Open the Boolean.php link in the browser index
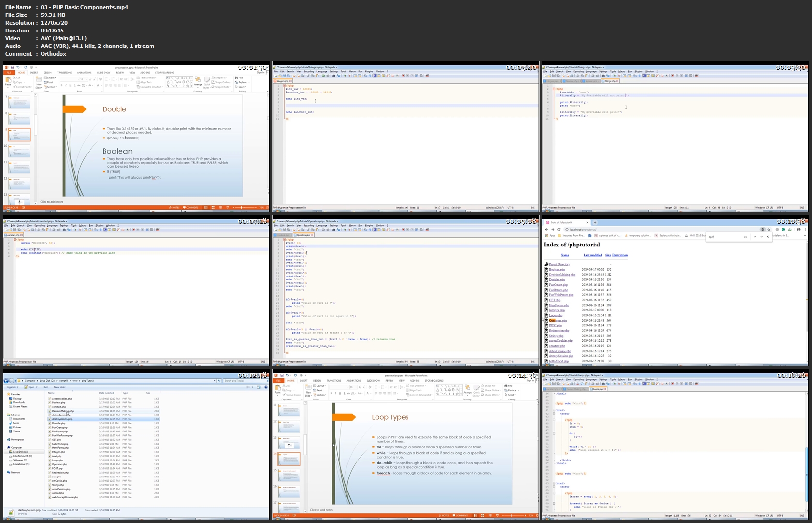Viewport: 812px width, 523px height. coord(556,270)
